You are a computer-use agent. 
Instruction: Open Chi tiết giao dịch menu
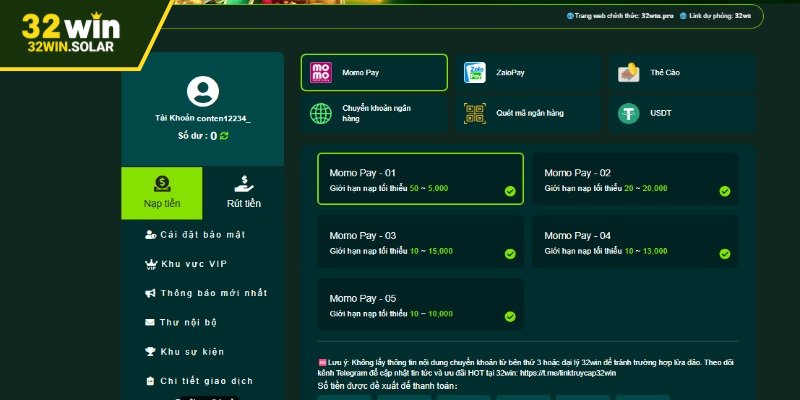pos(199,381)
